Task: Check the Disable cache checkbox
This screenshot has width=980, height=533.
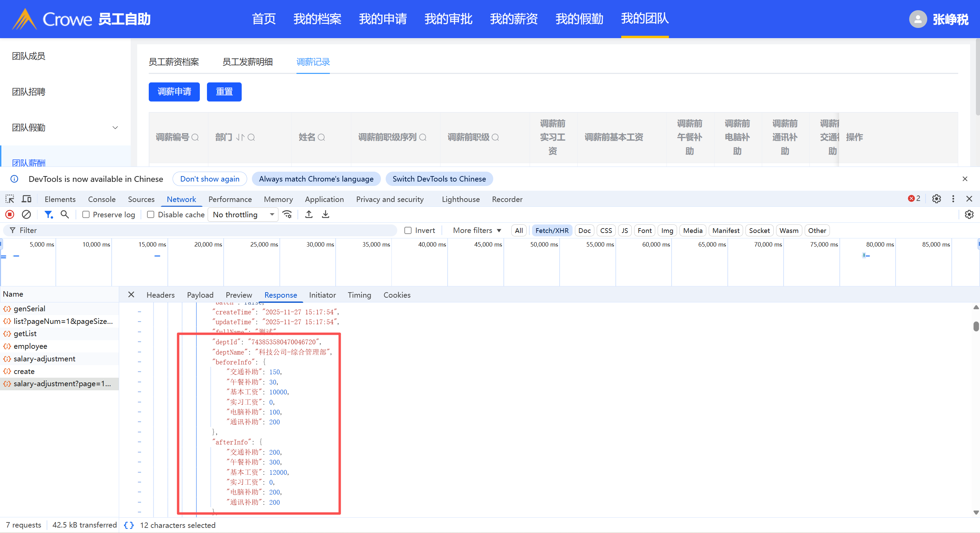Action: (151, 214)
